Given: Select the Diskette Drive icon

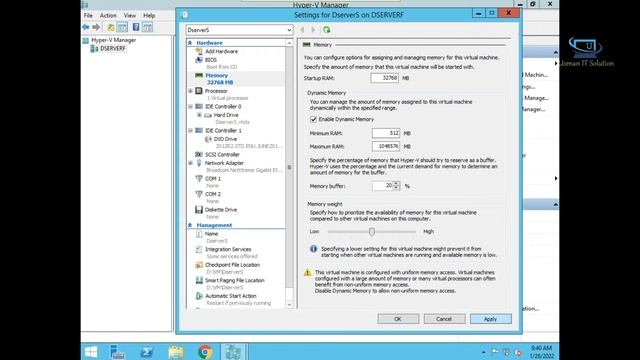Looking at the screenshot, I should pos(199,210).
